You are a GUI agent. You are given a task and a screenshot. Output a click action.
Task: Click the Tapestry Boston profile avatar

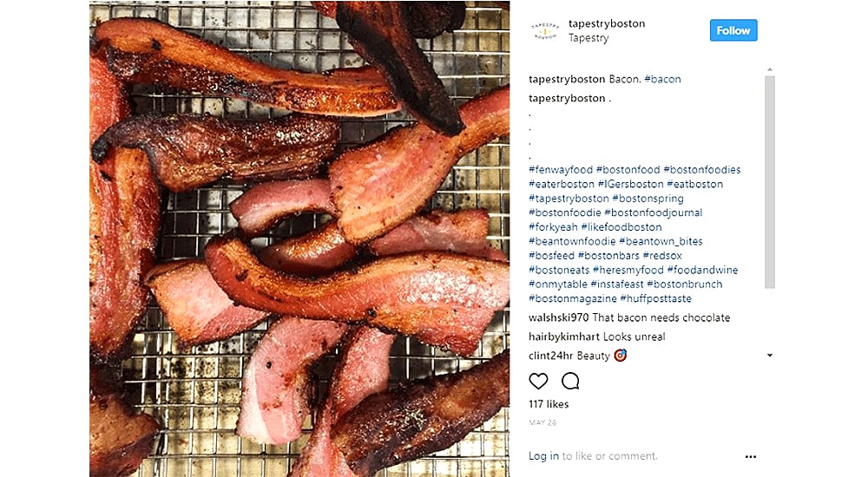544,30
